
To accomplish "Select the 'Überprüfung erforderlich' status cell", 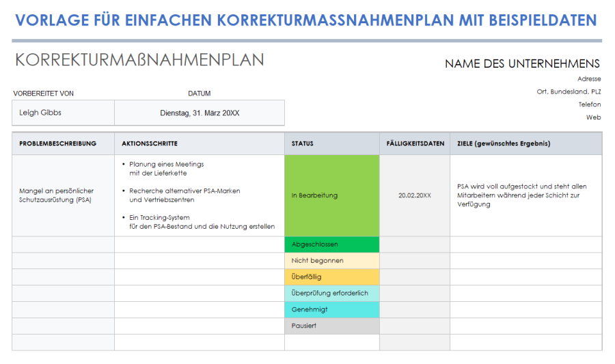I will point(332,293).
